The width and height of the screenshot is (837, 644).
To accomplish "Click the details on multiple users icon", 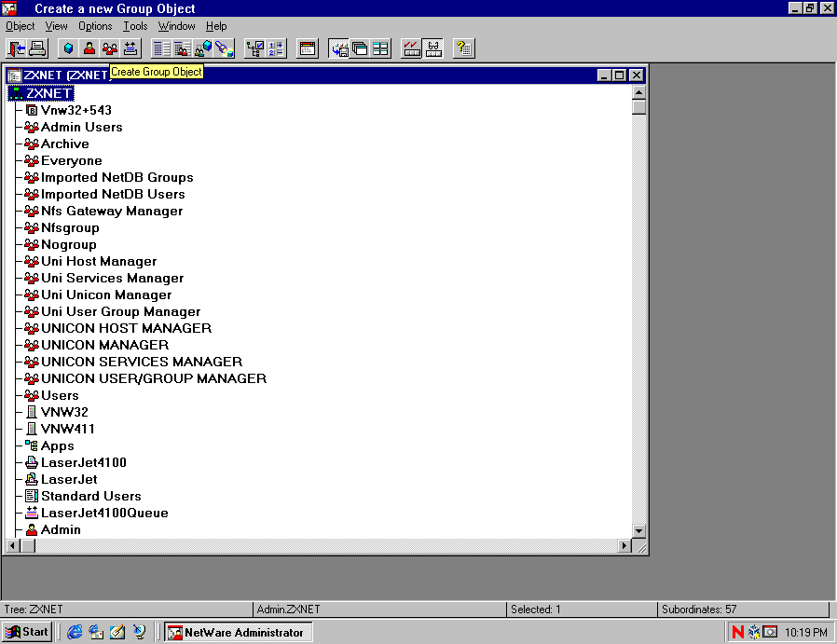I will pyautogui.click(x=182, y=48).
